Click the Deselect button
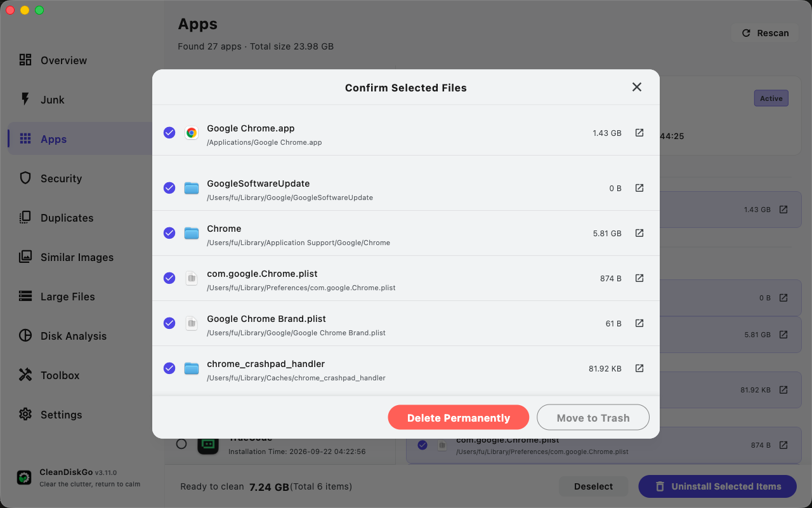This screenshot has height=508, width=812. click(594, 486)
